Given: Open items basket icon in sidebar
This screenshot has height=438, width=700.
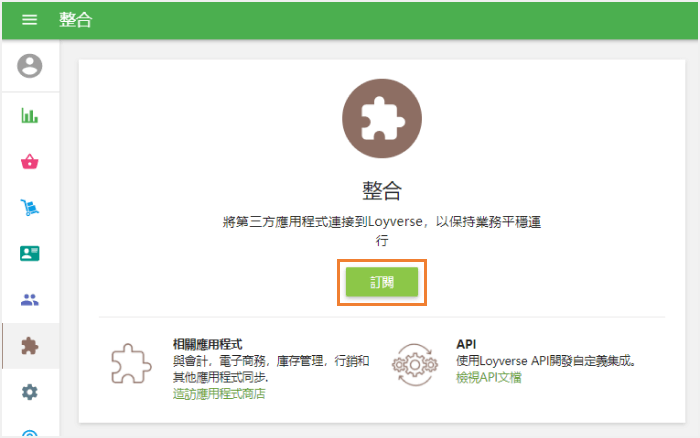Looking at the screenshot, I should (29, 162).
